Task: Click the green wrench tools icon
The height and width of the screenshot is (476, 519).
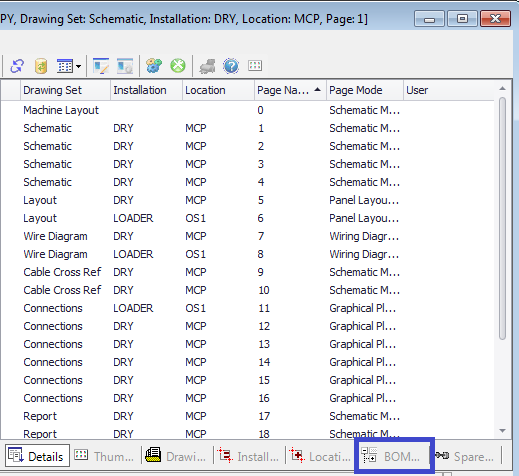Action: point(178,66)
